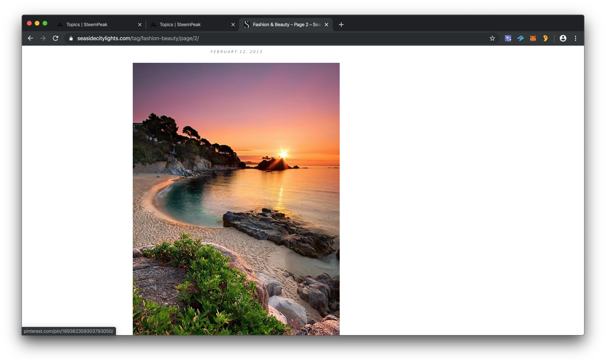This screenshot has height=364, width=606.
Task: Open the yellow swirl extension icon
Action: [x=545, y=38]
